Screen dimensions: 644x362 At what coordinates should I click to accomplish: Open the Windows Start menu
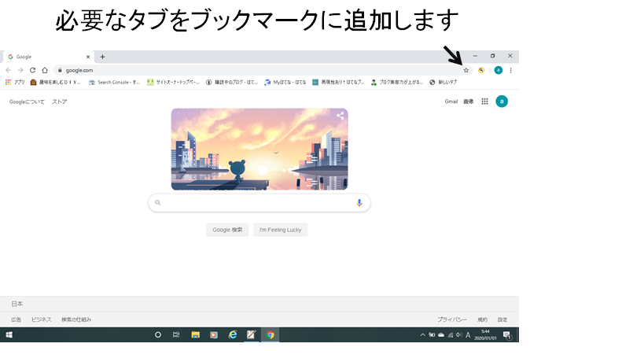[9, 335]
